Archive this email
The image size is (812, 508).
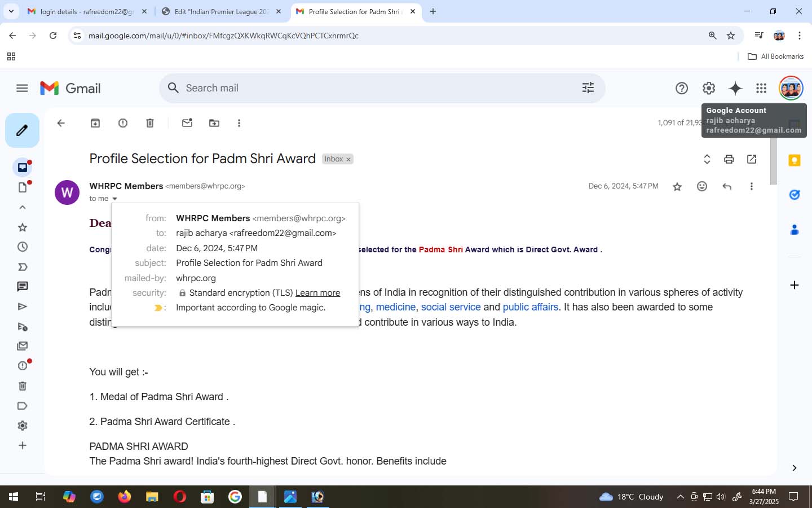pyautogui.click(x=95, y=123)
